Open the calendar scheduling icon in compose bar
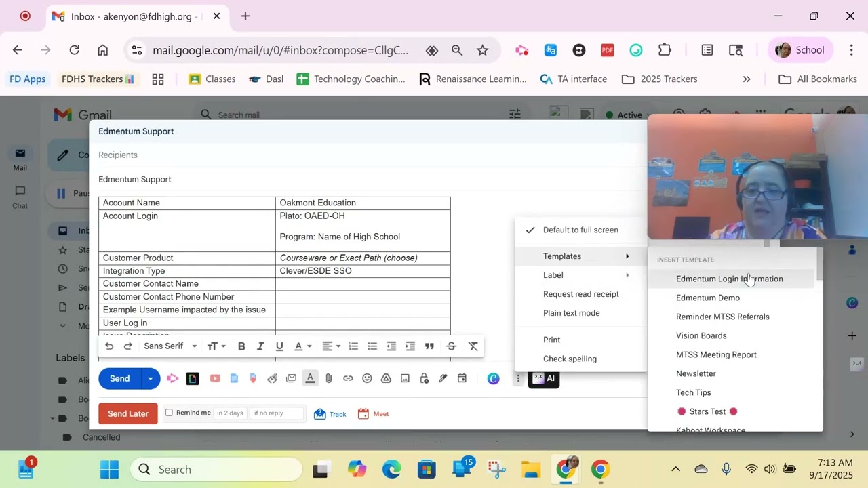 462,378
